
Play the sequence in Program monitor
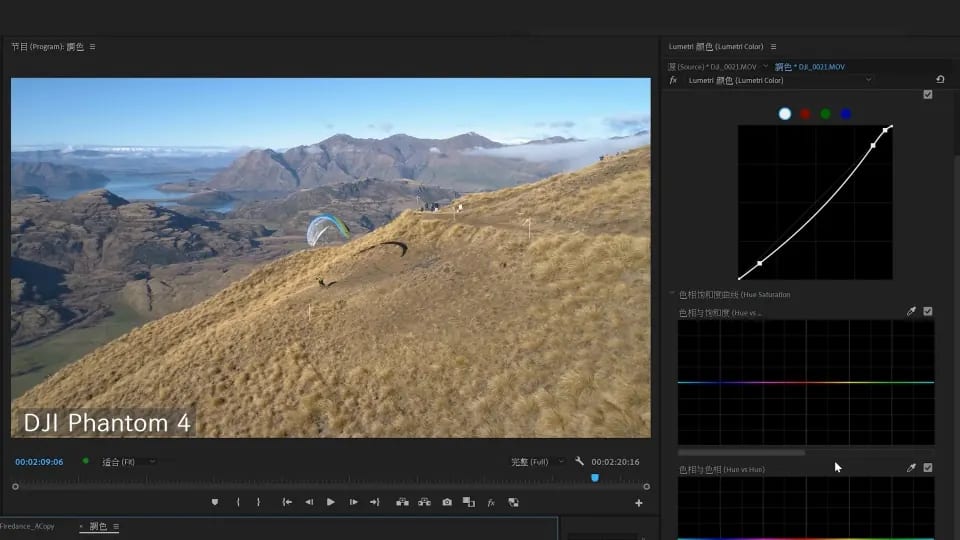tap(331, 502)
